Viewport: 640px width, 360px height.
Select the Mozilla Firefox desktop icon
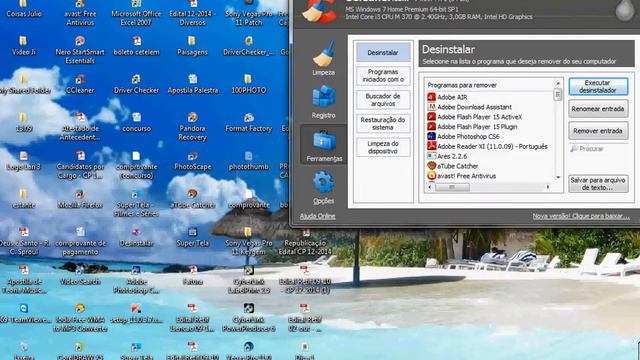(80, 198)
